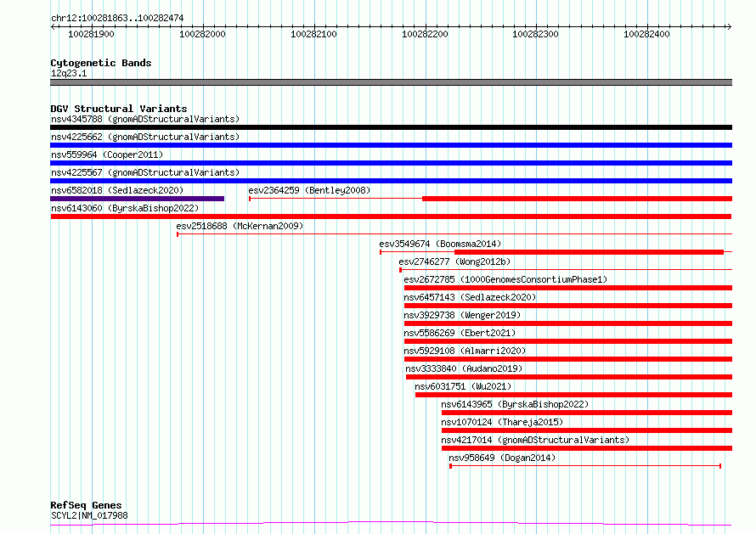Click the nsv6031751 (Wu2021) label
This screenshot has height=534, width=756.
click(x=463, y=386)
